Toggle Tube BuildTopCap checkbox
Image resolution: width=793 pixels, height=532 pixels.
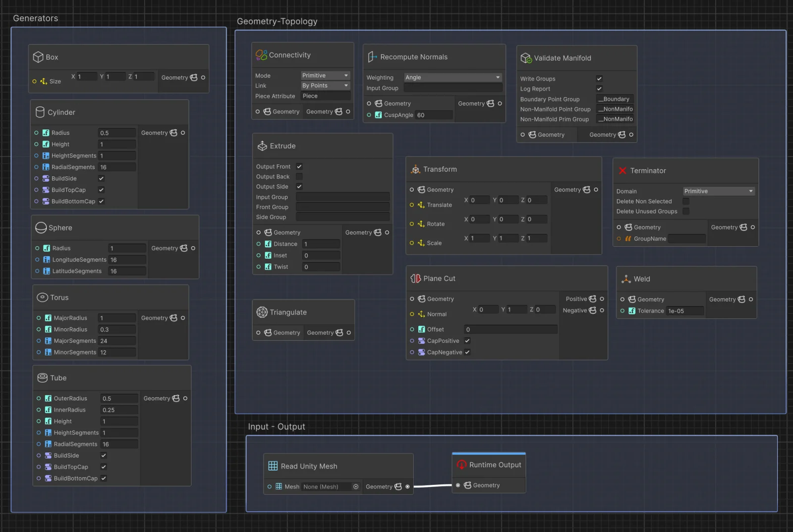pos(104,467)
